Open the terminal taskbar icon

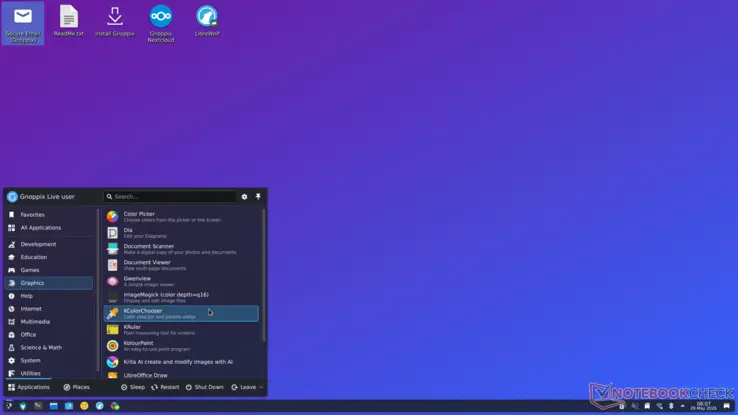click(38, 406)
